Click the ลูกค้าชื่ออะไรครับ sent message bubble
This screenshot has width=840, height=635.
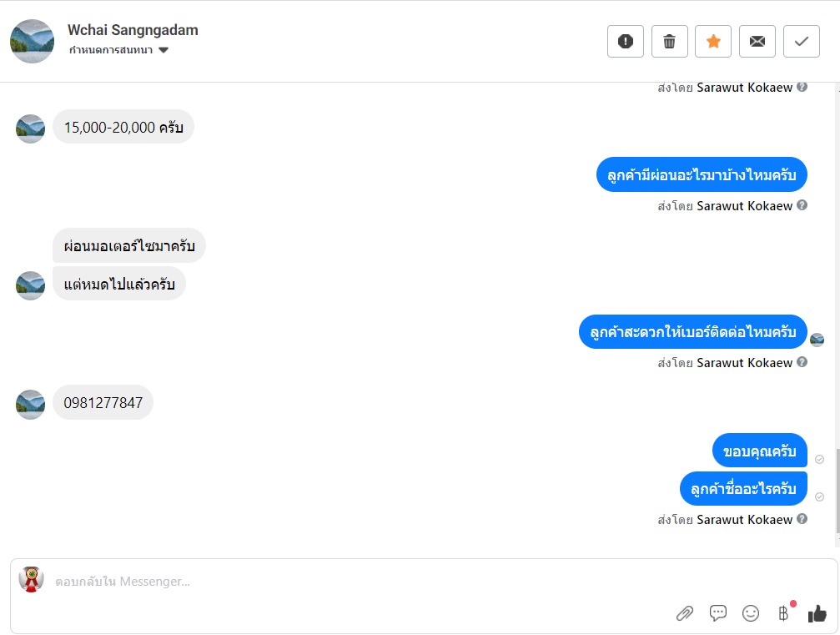743,489
